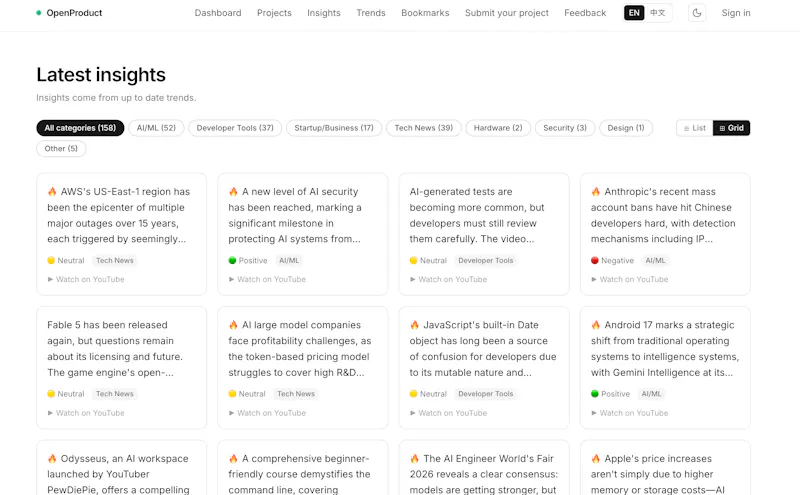Click fire icon on JavaScript Date card

tap(414, 325)
